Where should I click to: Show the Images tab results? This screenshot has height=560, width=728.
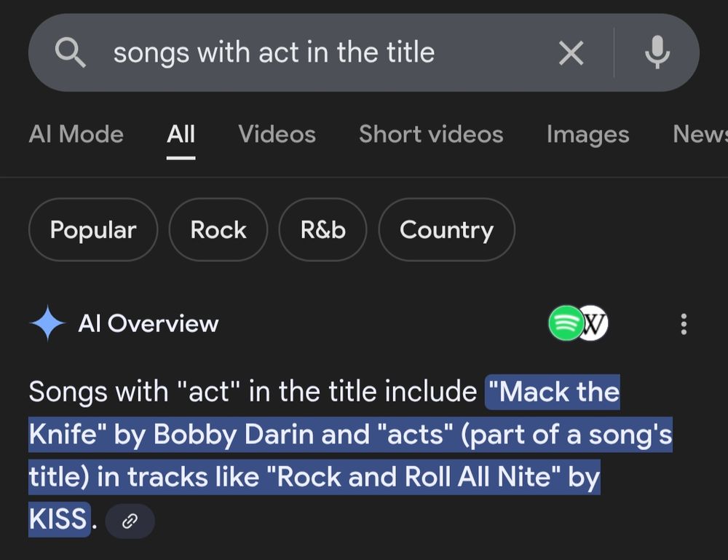point(587,134)
